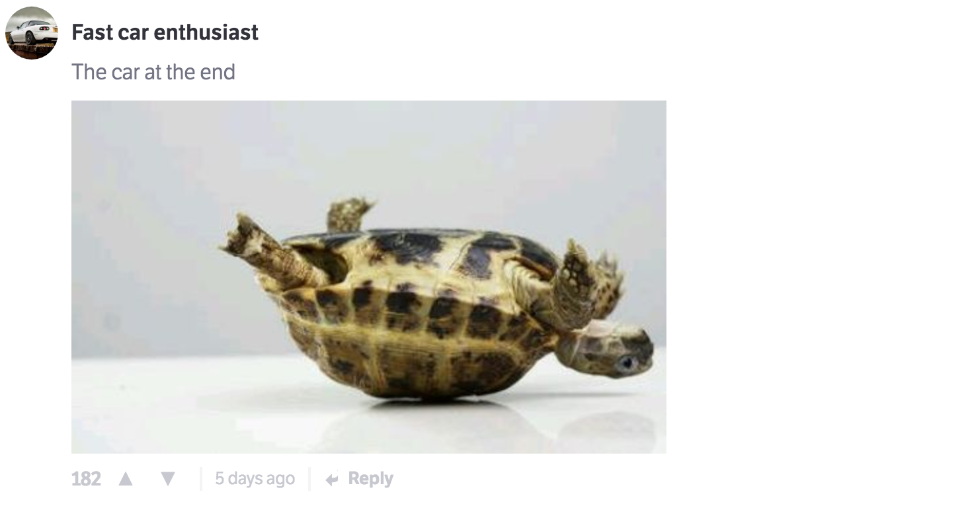Upvote the Fast car enthusiast comment
Screen dimensions: 980x508
(126, 479)
